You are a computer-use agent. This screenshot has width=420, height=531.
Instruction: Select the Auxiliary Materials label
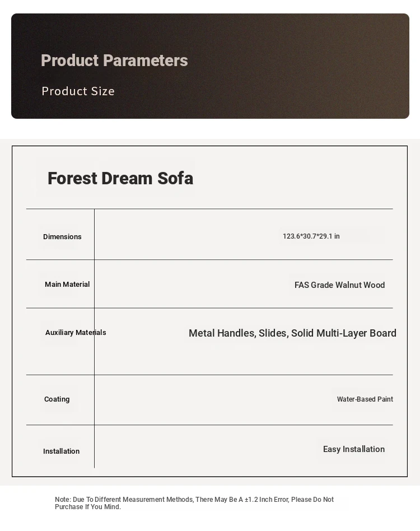pyautogui.click(x=76, y=333)
